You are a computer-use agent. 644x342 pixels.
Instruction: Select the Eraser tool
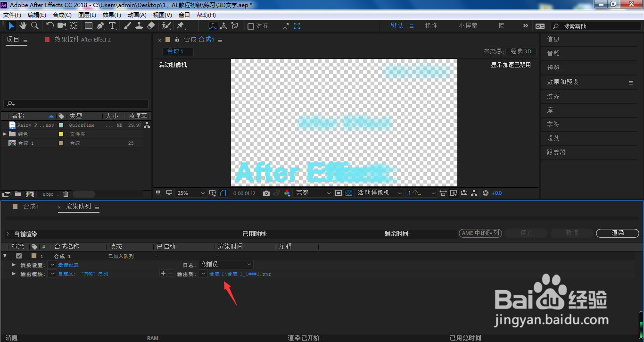pos(151,25)
